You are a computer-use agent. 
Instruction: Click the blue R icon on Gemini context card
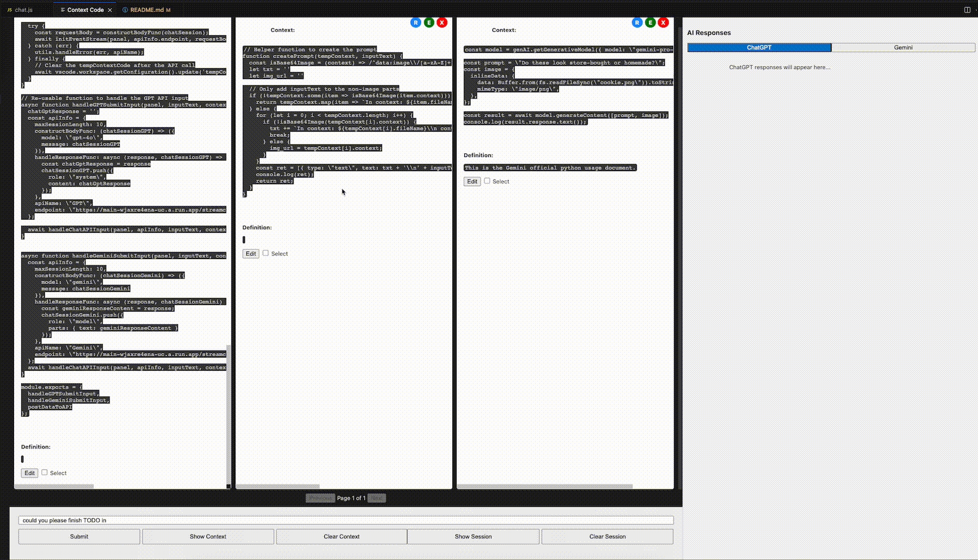[x=637, y=22]
